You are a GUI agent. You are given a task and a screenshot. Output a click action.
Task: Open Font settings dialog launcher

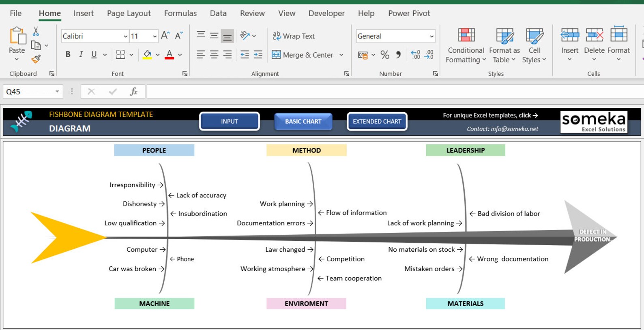point(185,73)
